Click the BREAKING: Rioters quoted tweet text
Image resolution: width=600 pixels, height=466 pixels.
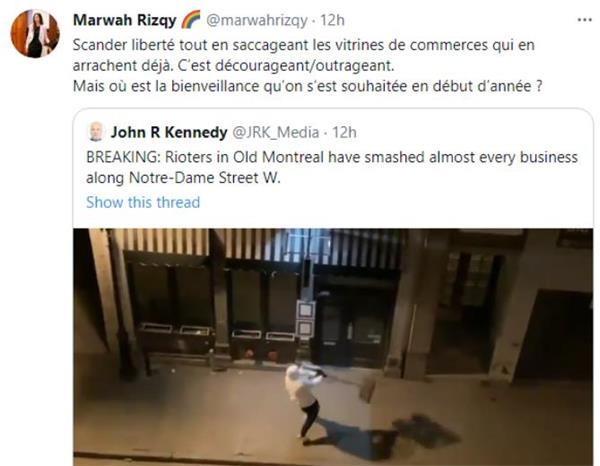tap(332, 168)
